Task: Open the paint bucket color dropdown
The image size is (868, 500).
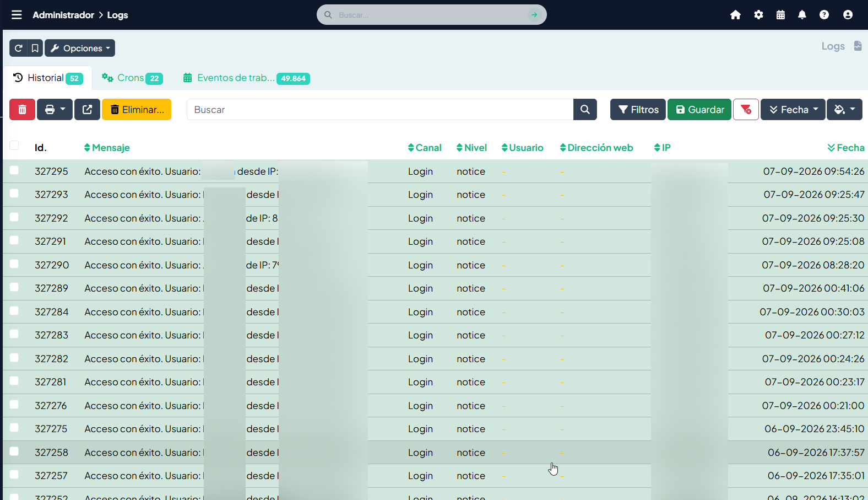Action: (x=844, y=109)
